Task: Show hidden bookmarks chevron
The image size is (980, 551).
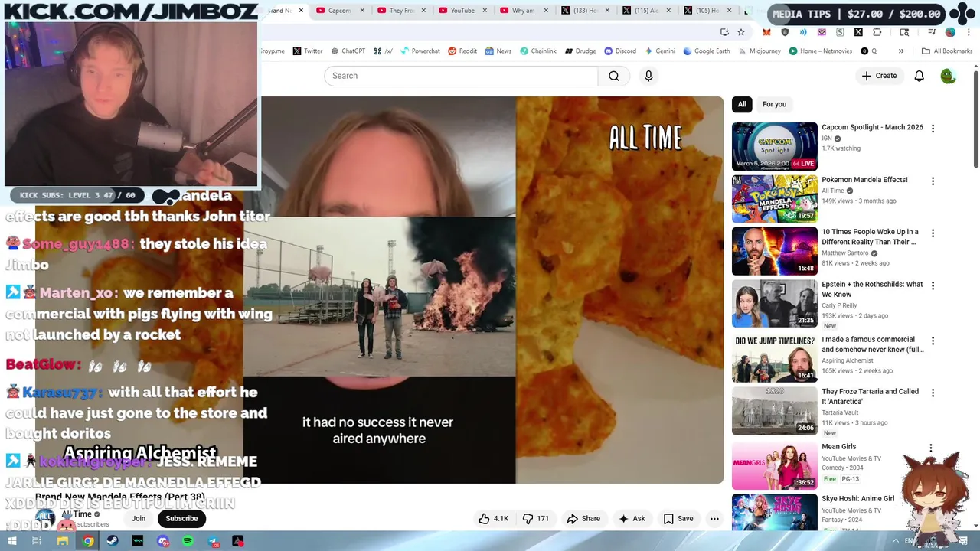Action: point(901,51)
